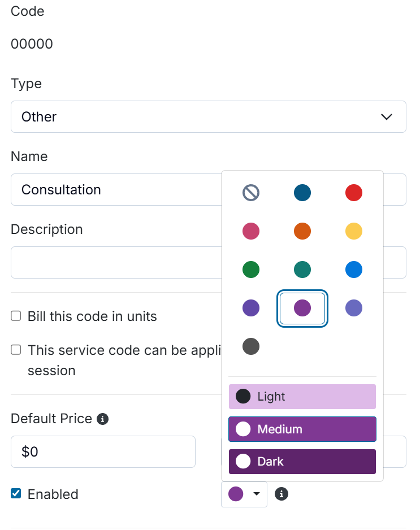
Task: Toggle the purple color picker dropdown
Action: (244, 494)
